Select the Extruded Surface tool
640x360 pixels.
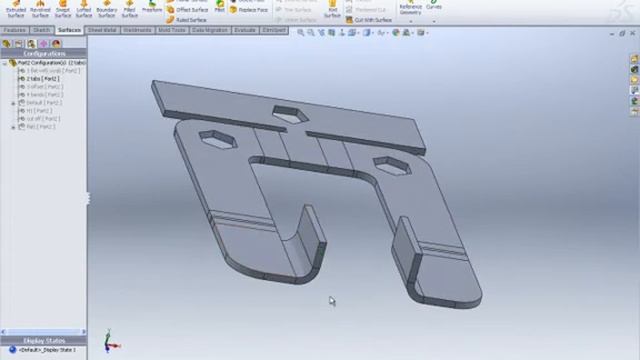(16, 9)
